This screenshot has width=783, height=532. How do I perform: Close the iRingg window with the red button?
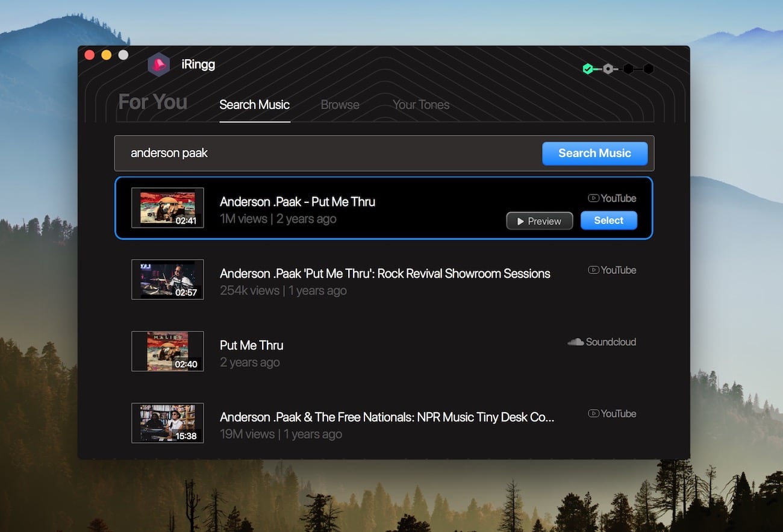click(89, 55)
